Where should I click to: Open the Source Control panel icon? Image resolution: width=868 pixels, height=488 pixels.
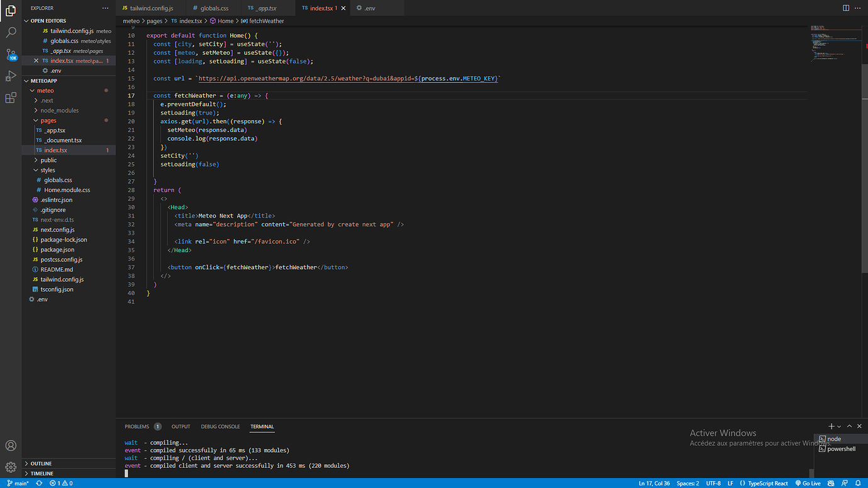click(x=11, y=55)
